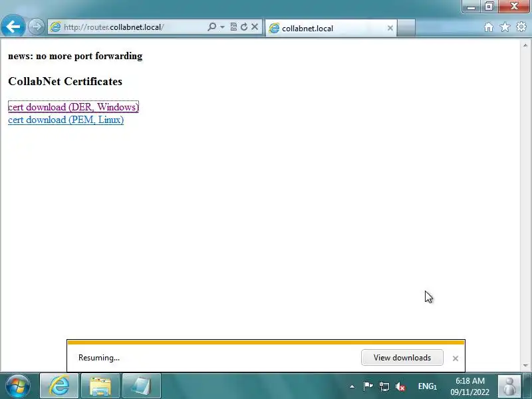Minimize the Internet Explorer window
The image size is (532, 399).
pyautogui.click(x=471, y=7)
